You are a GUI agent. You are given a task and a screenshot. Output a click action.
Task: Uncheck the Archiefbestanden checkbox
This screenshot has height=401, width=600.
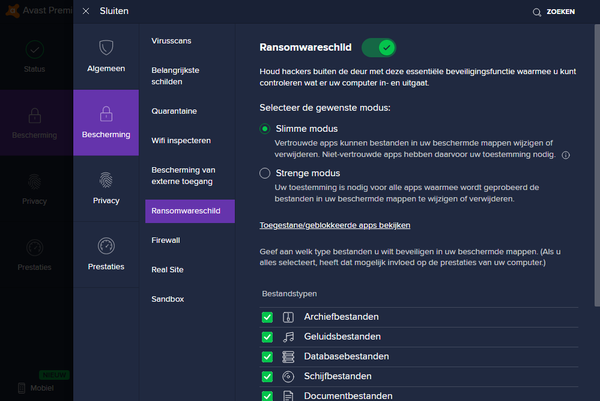tap(267, 317)
